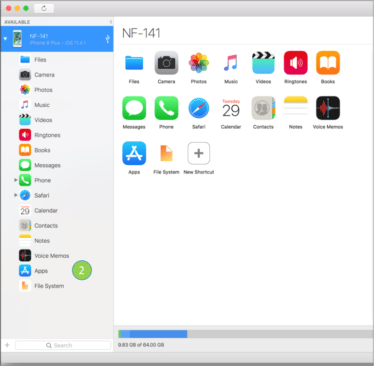Select the NF-141 iPhone device row

click(57, 39)
